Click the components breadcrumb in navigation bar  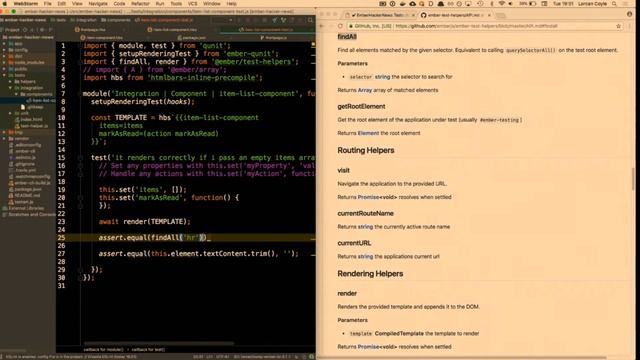pyautogui.click(x=116, y=20)
